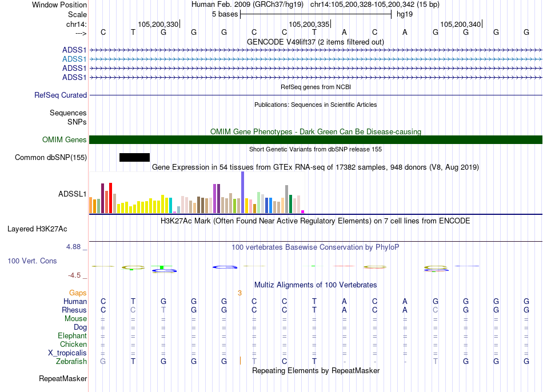Click the cyan bar in GTEx expression chart
The width and height of the screenshot is (543, 392).
coord(170,205)
